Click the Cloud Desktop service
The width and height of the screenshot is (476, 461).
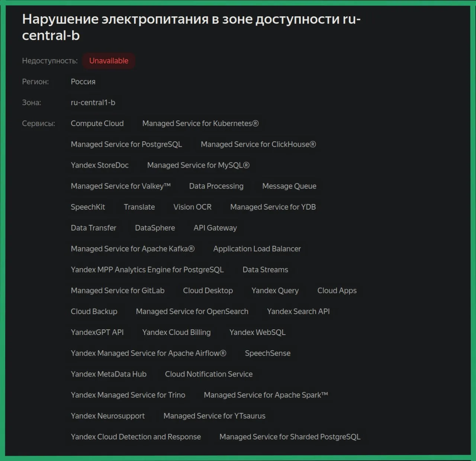point(208,290)
